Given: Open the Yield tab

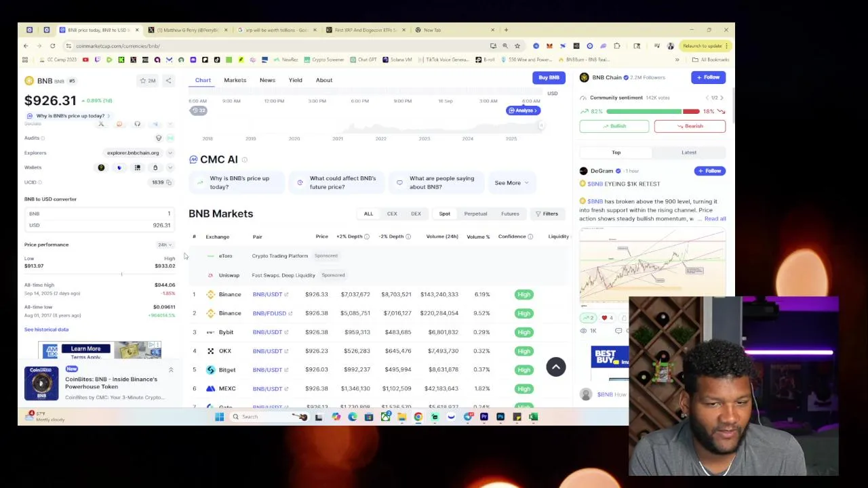Looking at the screenshot, I should (x=295, y=80).
